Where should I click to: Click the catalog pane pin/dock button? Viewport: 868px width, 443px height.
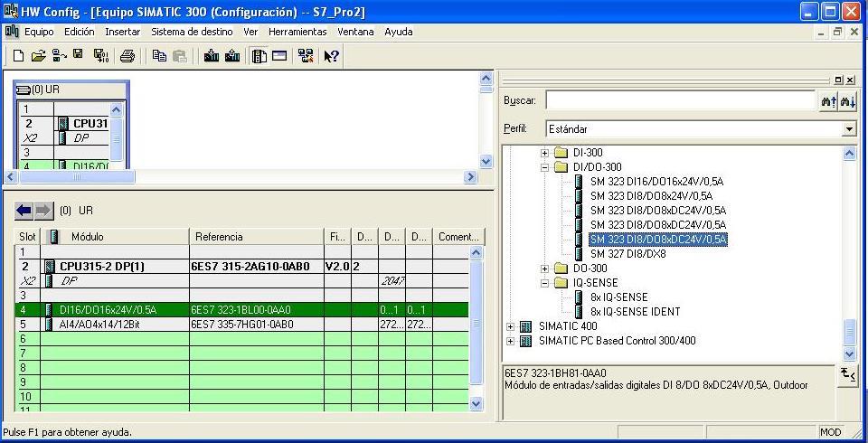[839, 80]
